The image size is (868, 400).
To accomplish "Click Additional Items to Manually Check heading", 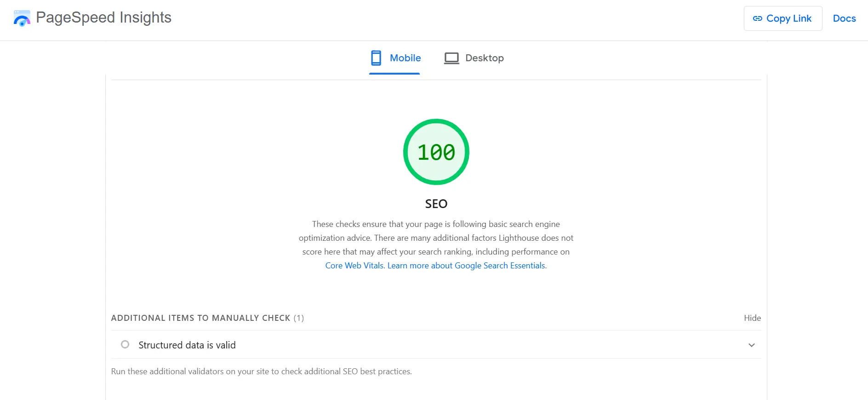I will (x=200, y=318).
